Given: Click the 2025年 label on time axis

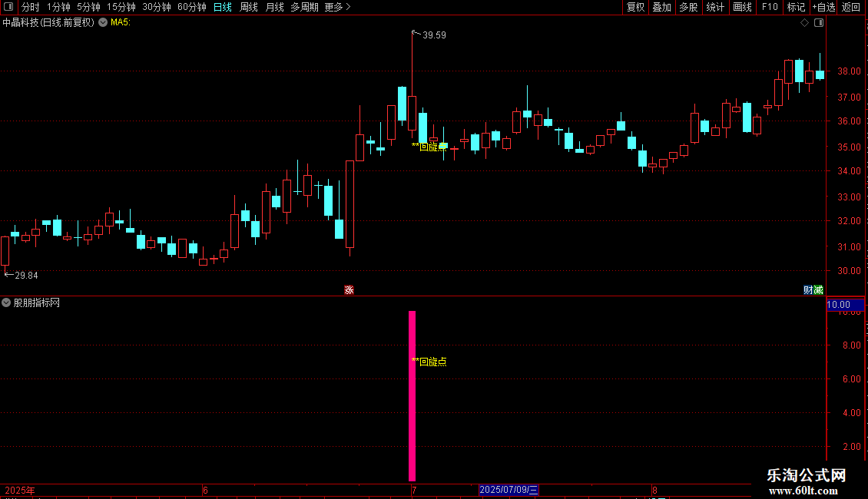Looking at the screenshot, I should point(20,490).
